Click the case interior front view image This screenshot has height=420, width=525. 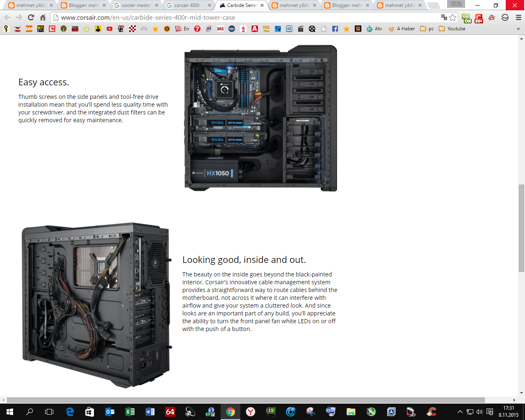261,118
